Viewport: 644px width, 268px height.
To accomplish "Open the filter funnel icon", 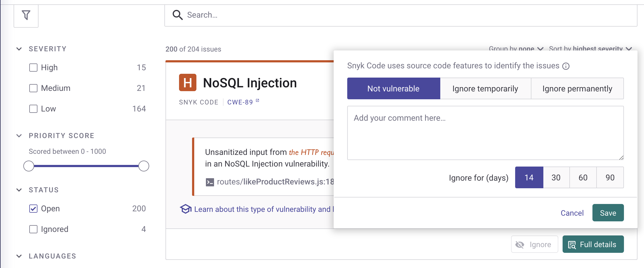I will coord(26,15).
